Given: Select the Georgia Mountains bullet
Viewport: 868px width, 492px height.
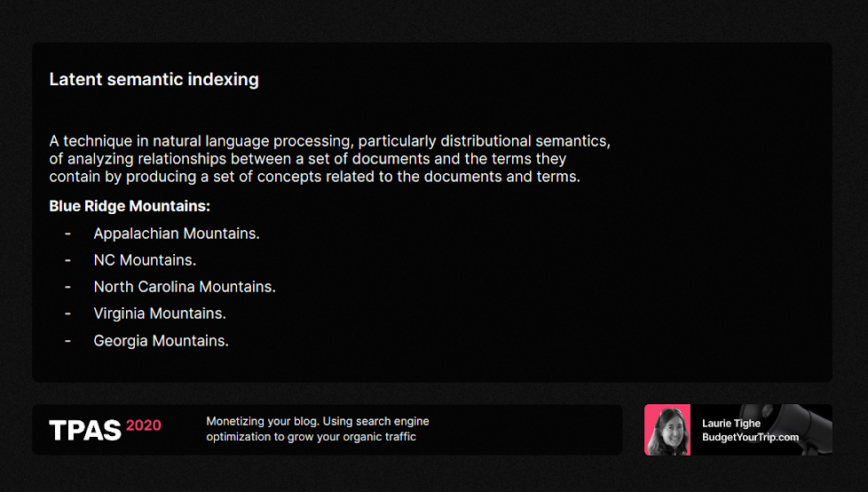Looking at the screenshot, I should click(162, 341).
